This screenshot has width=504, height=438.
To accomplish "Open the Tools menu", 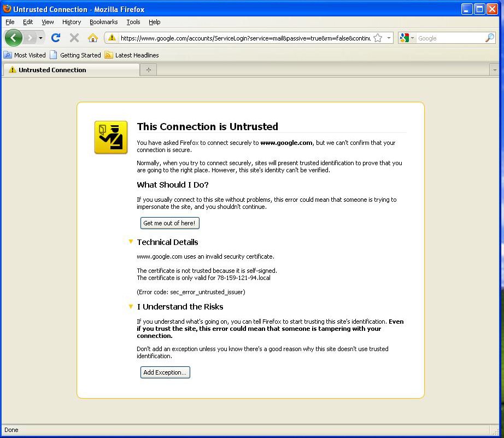I will tap(133, 22).
